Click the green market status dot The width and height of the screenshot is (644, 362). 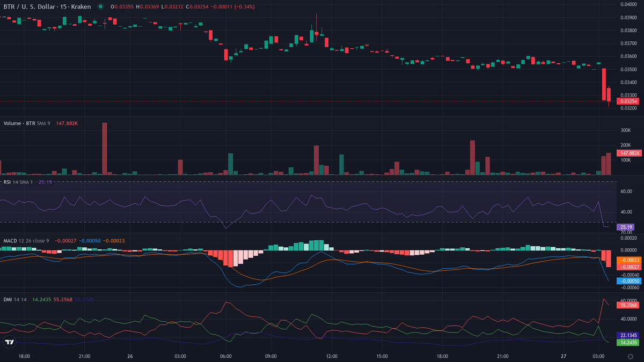101,6
